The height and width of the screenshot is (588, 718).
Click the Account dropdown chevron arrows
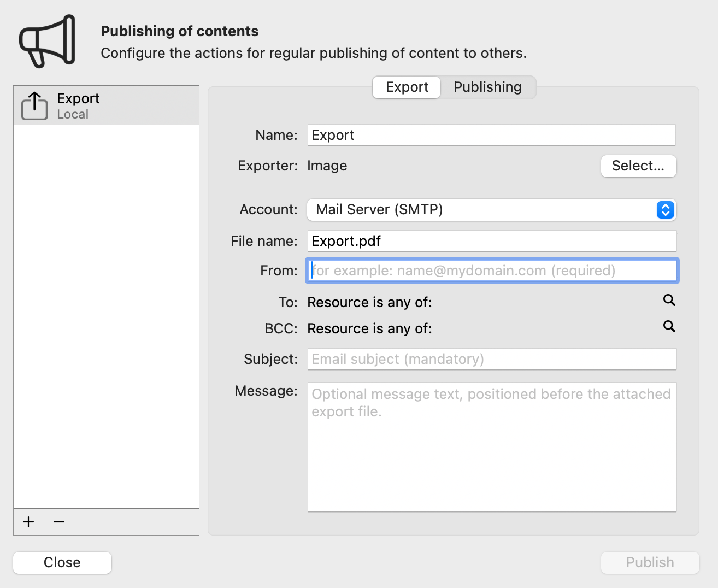[665, 209]
